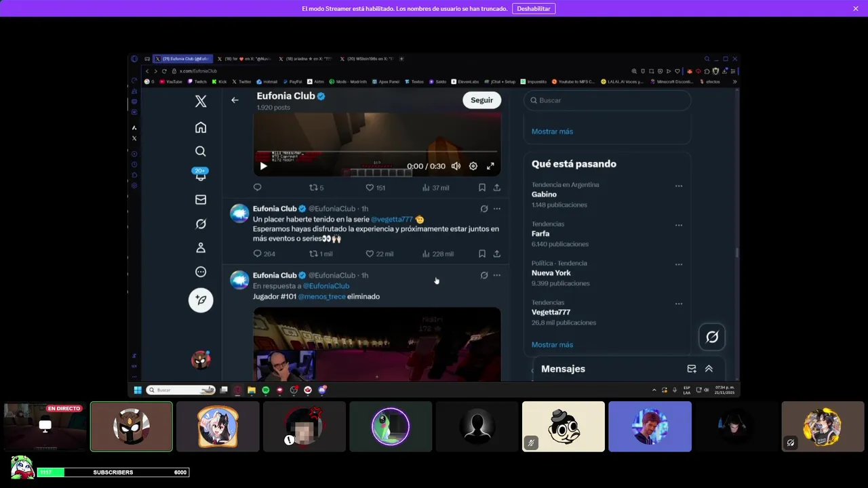Open the X Home icon in sidebar
Image resolution: width=868 pixels, height=488 pixels.
click(201, 127)
